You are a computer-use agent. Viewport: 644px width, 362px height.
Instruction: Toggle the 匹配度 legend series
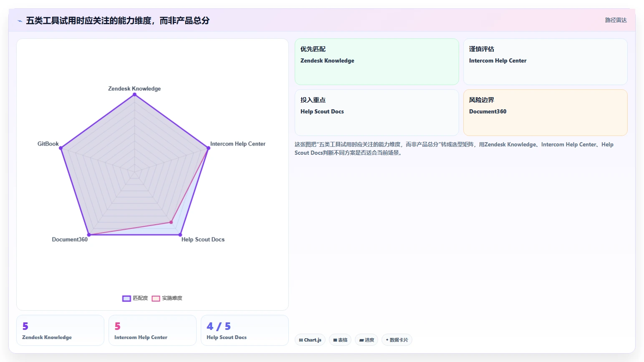click(135, 298)
